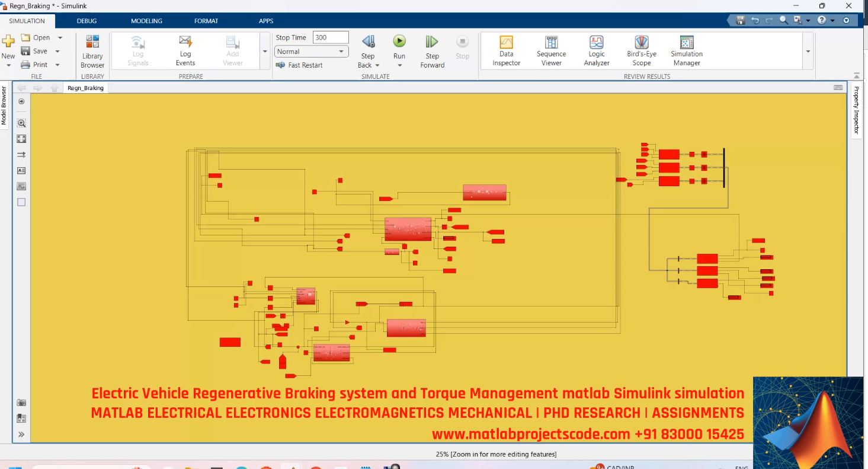Launch the Sequence Viewer

(x=550, y=50)
